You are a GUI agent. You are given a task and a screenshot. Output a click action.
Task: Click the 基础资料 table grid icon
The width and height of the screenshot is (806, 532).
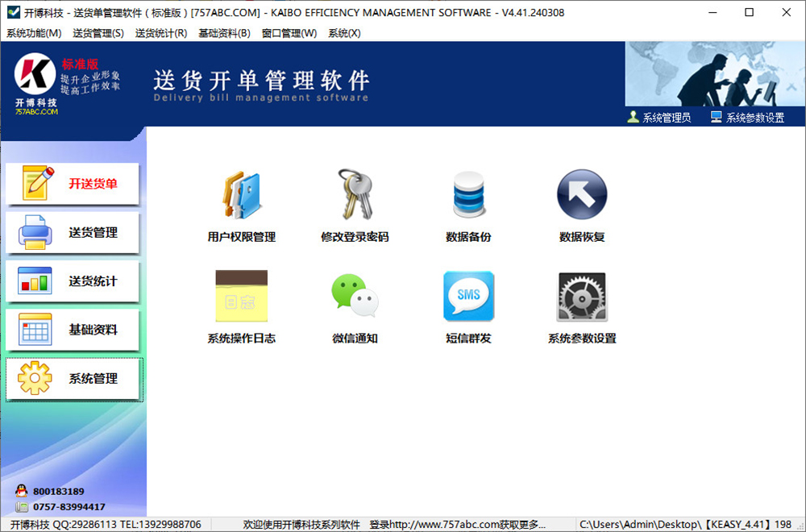click(35, 329)
